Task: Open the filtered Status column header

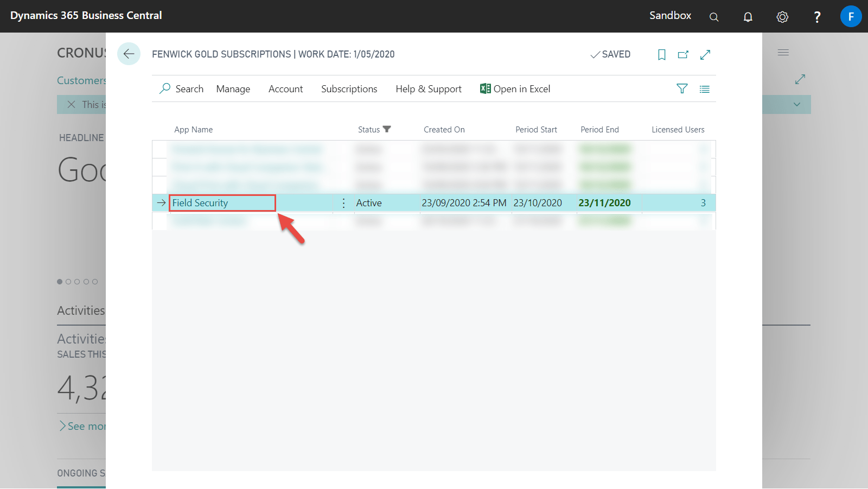Action: (x=374, y=130)
